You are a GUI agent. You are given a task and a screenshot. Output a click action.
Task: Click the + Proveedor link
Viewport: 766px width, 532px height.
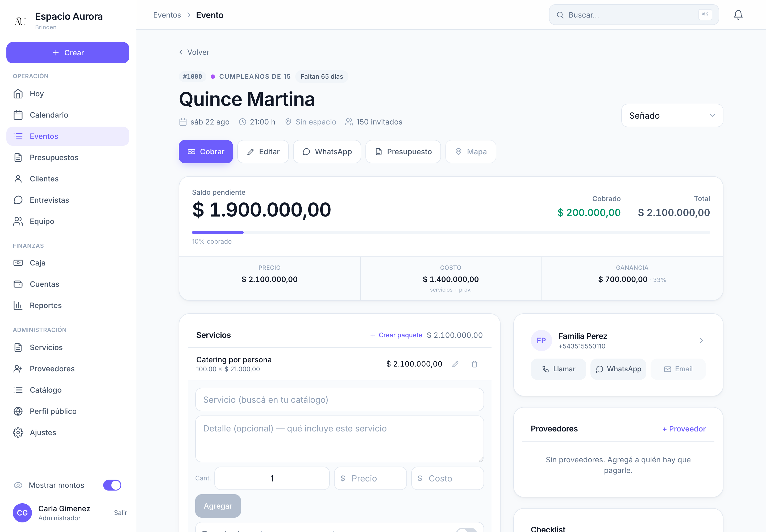click(684, 429)
